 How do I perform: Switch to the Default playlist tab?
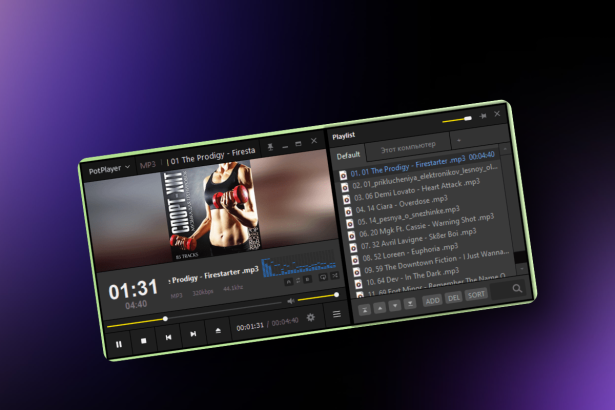click(x=348, y=155)
